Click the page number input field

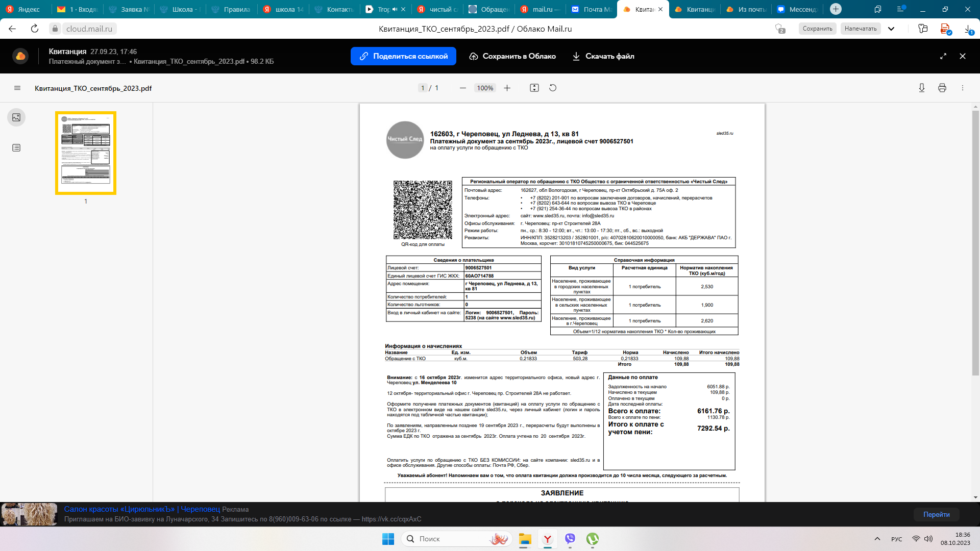(423, 88)
